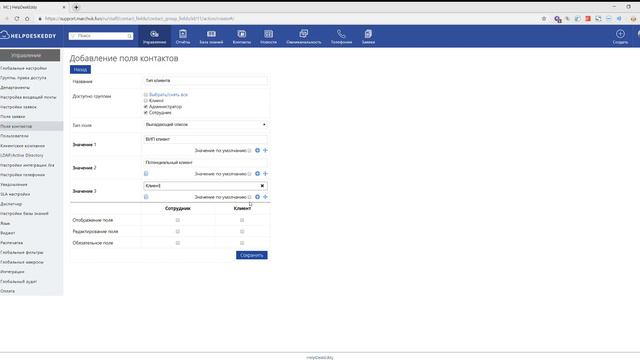Open Оплата in the sidebar
640x360 pixels.
click(7, 291)
